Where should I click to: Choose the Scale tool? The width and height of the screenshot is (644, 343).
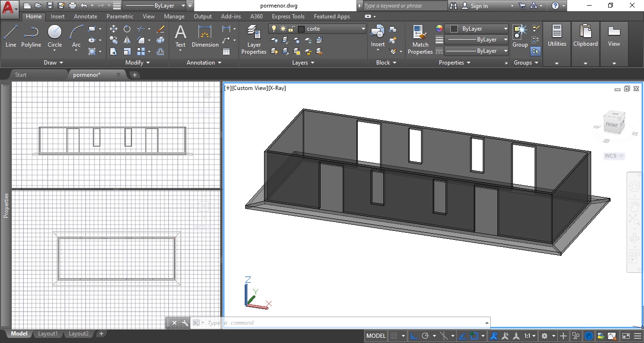(x=127, y=51)
